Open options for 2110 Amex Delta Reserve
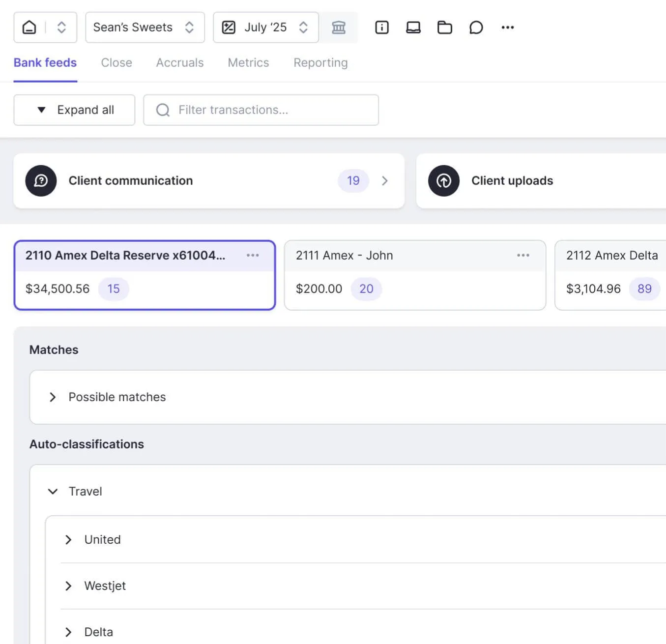The image size is (666, 644). 253,255
